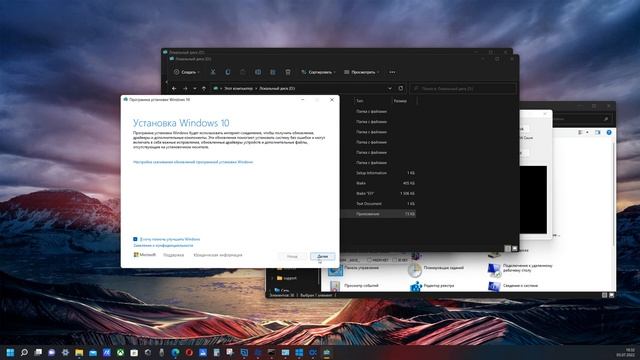Select the support folder in the tree
Viewport: 640px width, 360px height.
tap(287, 278)
